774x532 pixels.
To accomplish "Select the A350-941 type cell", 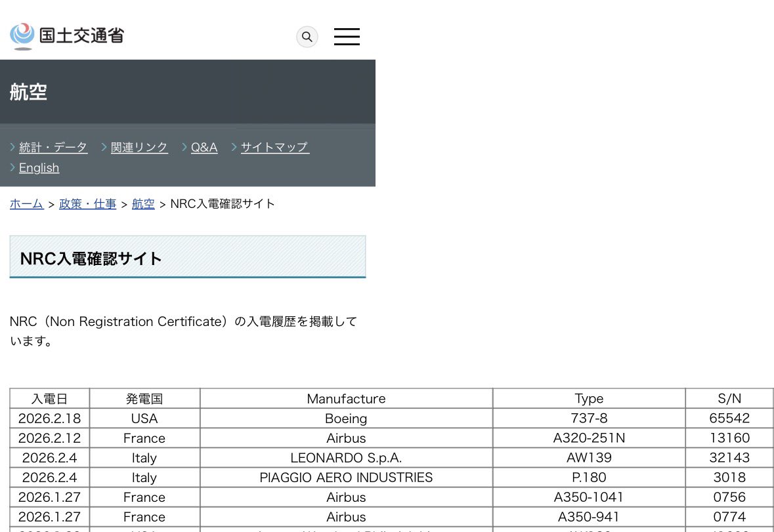I will 589,517.
